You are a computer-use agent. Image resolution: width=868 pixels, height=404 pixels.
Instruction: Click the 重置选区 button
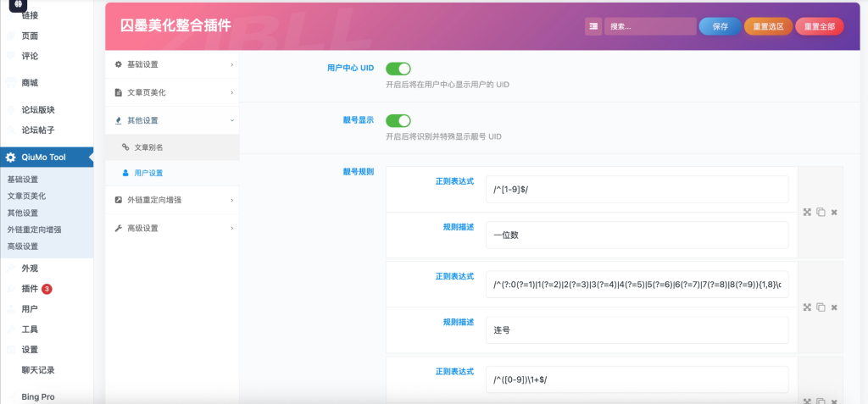[x=768, y=26]
